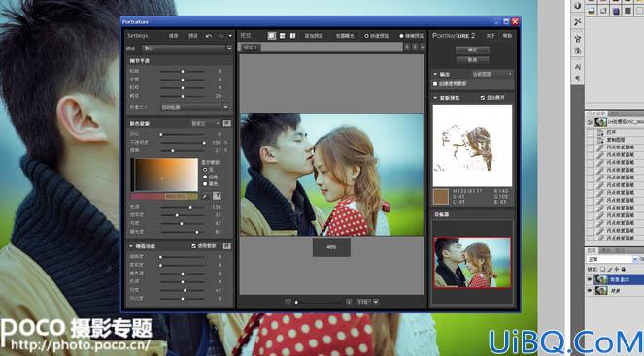This screenshot has width=644, height=356.
Task: Open the Photoshop blend mode 正常 dropdown
Action: [x=612, y=260]
